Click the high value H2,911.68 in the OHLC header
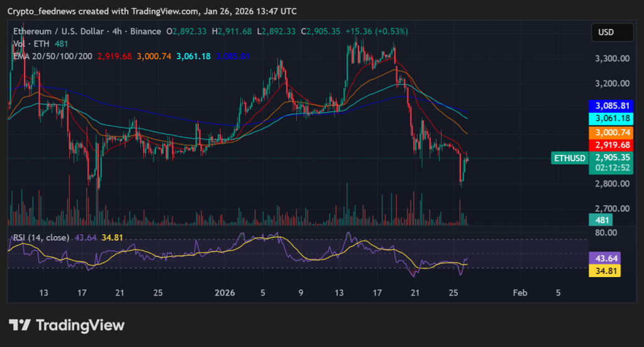Screen dimensions: 644x347 231,31
